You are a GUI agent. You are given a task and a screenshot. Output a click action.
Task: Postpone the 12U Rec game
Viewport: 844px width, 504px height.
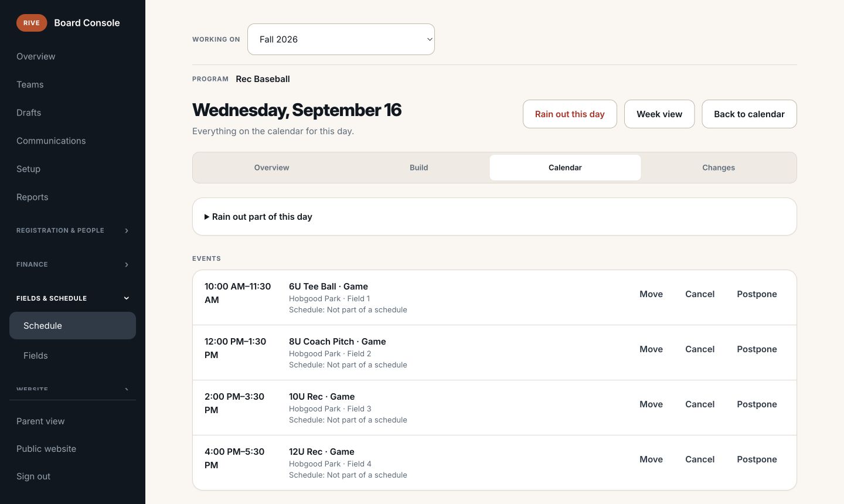pyautogui.click(x=757, y=459)
